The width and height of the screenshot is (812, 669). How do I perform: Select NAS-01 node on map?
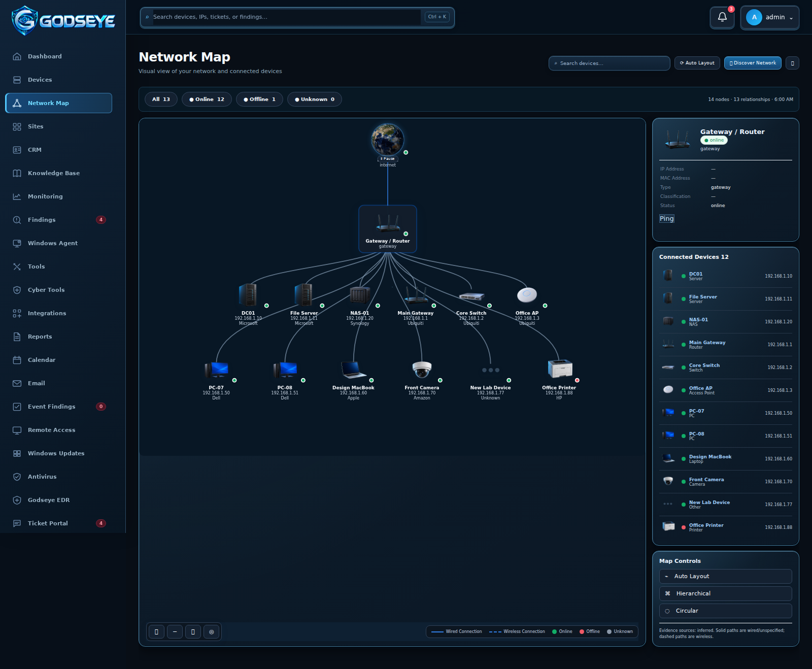coord(360,305)
